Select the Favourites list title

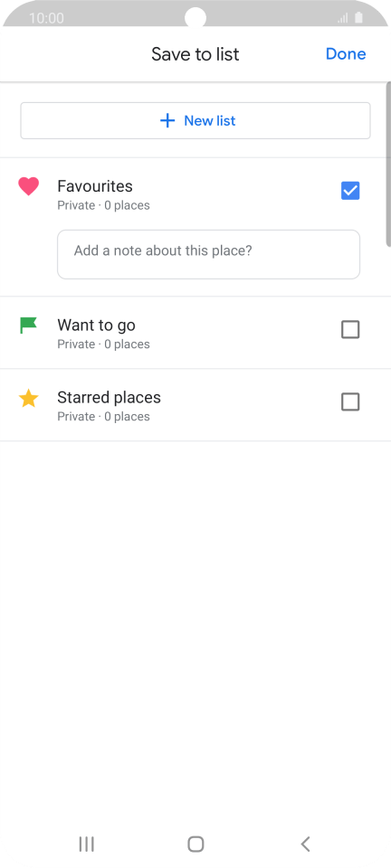(95, 186)
